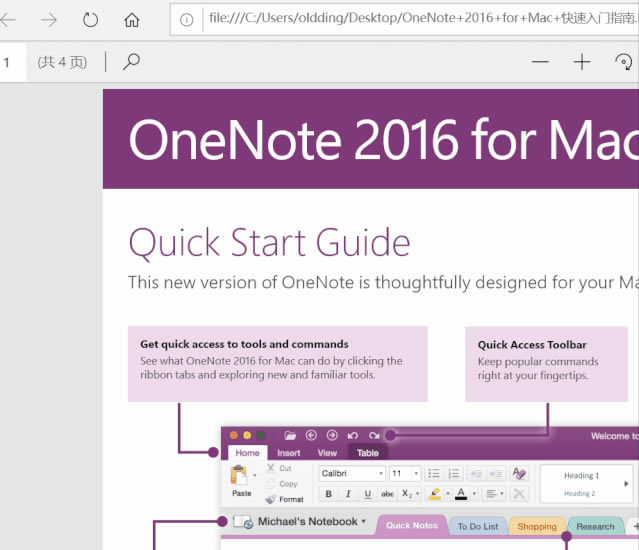Click the Paste clipboard icon
This screenshot has height=550, width=639.
tap(239, 475)
